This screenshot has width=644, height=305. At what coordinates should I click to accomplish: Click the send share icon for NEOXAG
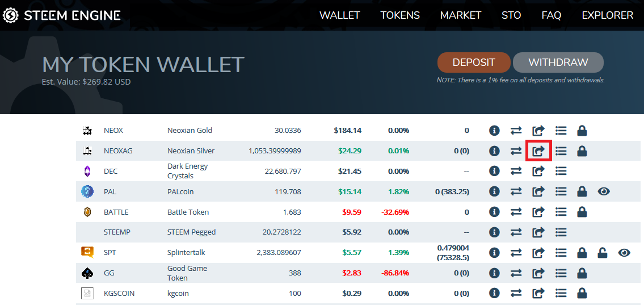point(538,151)
